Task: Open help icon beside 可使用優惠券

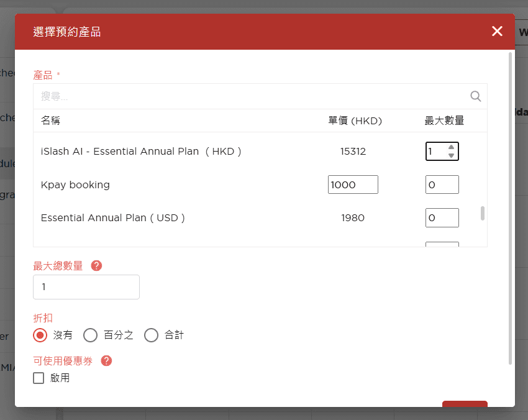Action: point(106,361)
